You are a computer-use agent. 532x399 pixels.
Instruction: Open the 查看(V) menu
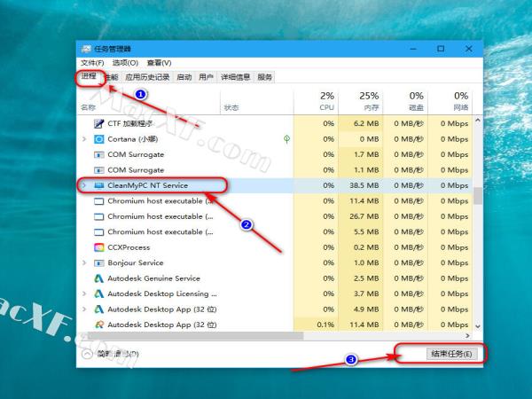click(x=159, y=63)
